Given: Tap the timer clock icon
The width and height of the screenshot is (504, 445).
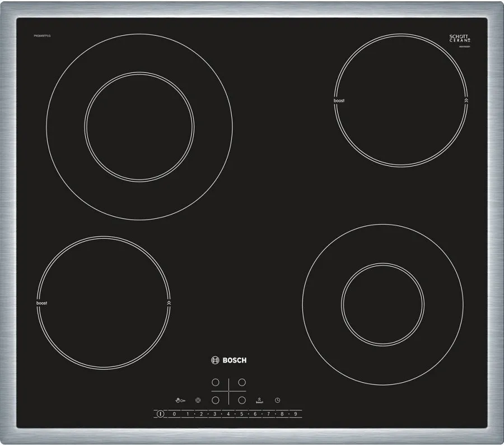Looking at the screenshot, I should (x=277, y=400).
